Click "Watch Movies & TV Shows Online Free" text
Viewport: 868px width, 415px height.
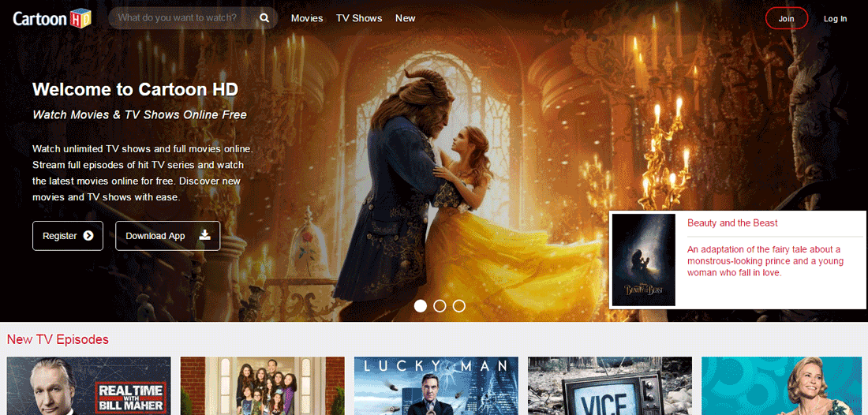[140, 115]
